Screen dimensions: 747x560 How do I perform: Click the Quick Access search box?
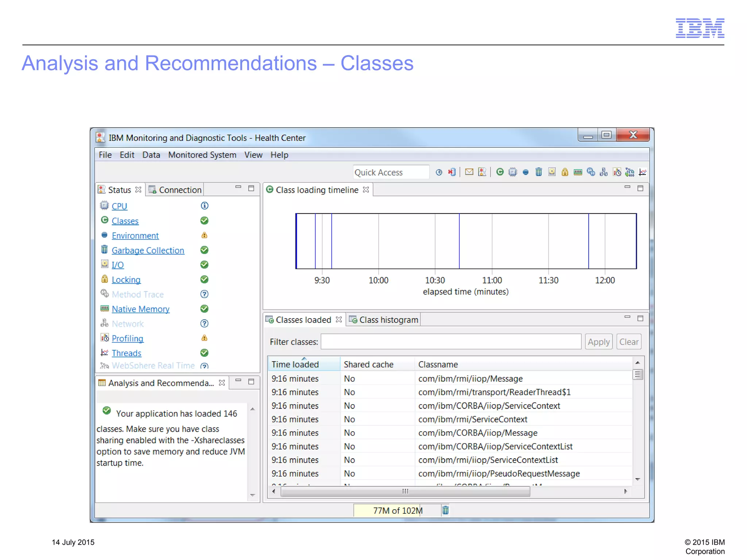(391, 172)
